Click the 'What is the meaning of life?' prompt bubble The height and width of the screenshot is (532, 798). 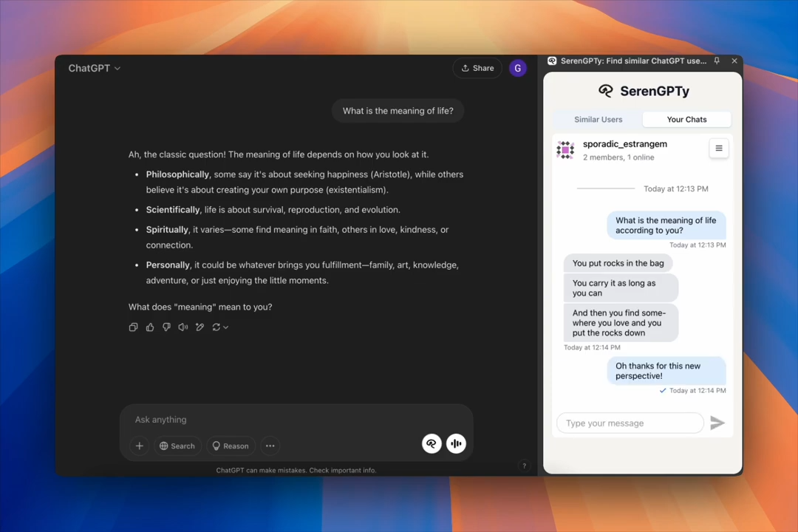[398, 111]
